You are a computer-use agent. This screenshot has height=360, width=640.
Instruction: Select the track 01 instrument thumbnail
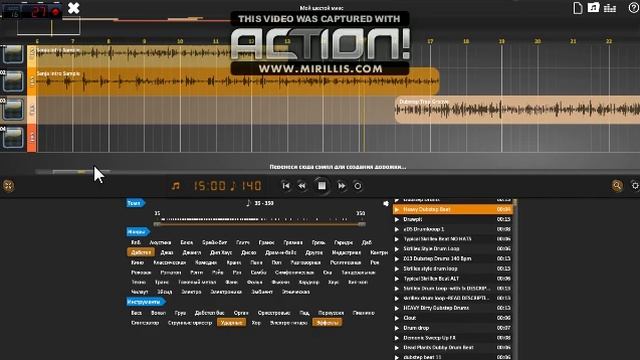coord(13,54)
